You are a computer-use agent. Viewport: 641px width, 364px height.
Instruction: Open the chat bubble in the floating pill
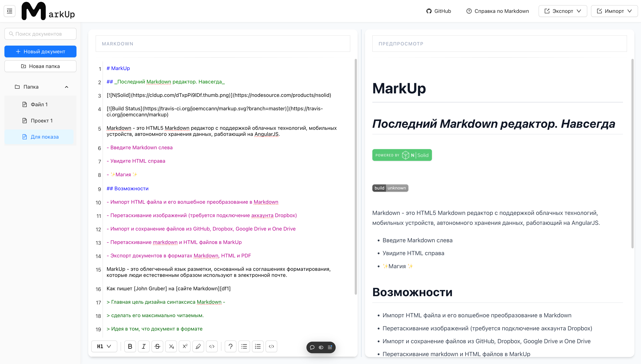tap(312, 347)
